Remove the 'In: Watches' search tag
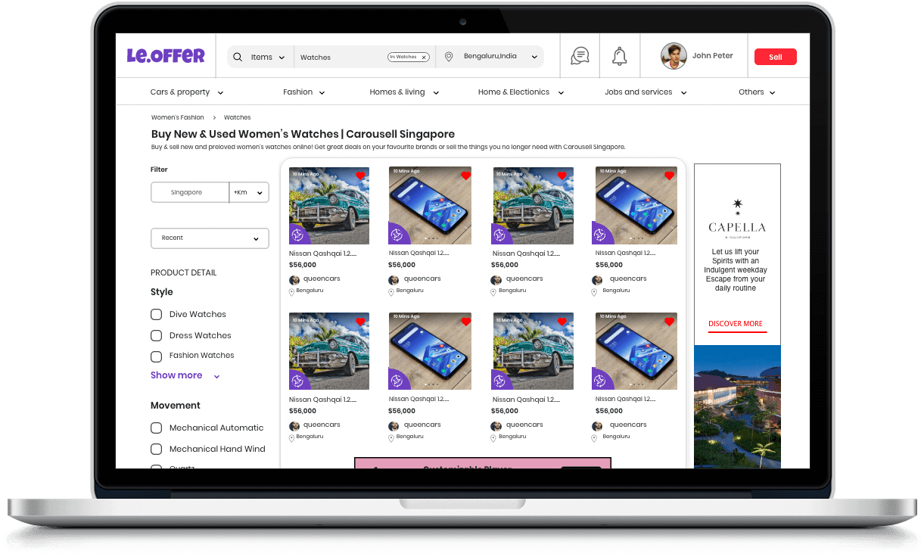The image size is (924, 560). pos(424,57)
